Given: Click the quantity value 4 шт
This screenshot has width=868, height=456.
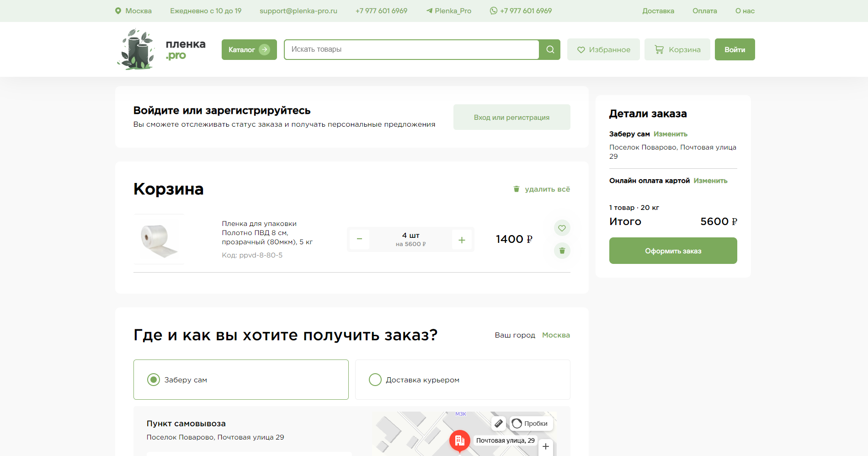Looking at the screenshot, I should point(411,236).
